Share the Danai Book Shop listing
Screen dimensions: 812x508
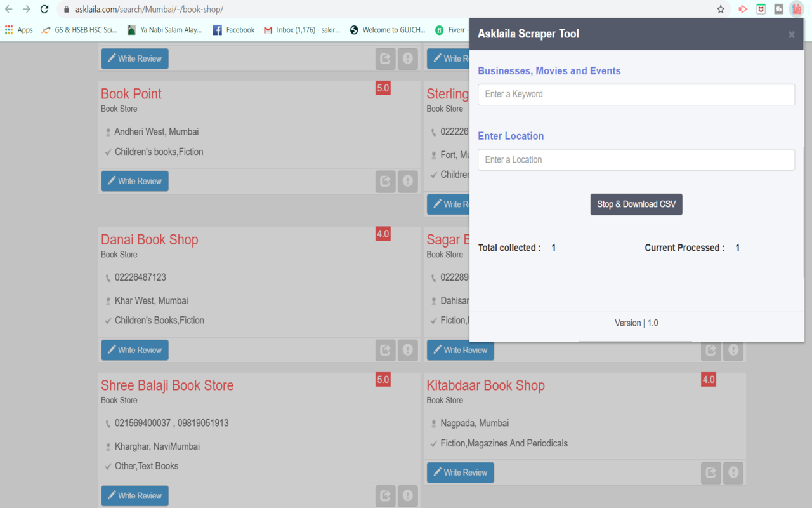click(x=385, y=350)
